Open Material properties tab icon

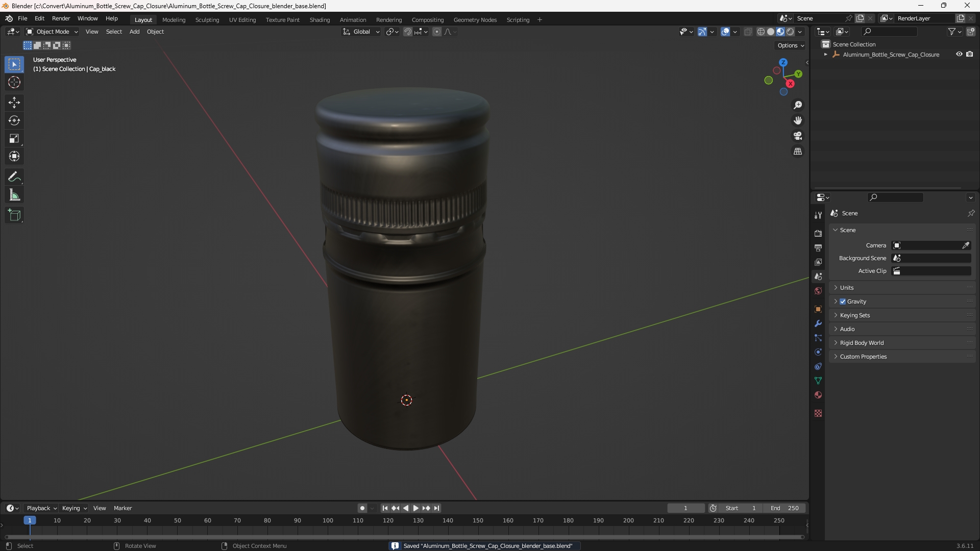click(x=818, y=395)
